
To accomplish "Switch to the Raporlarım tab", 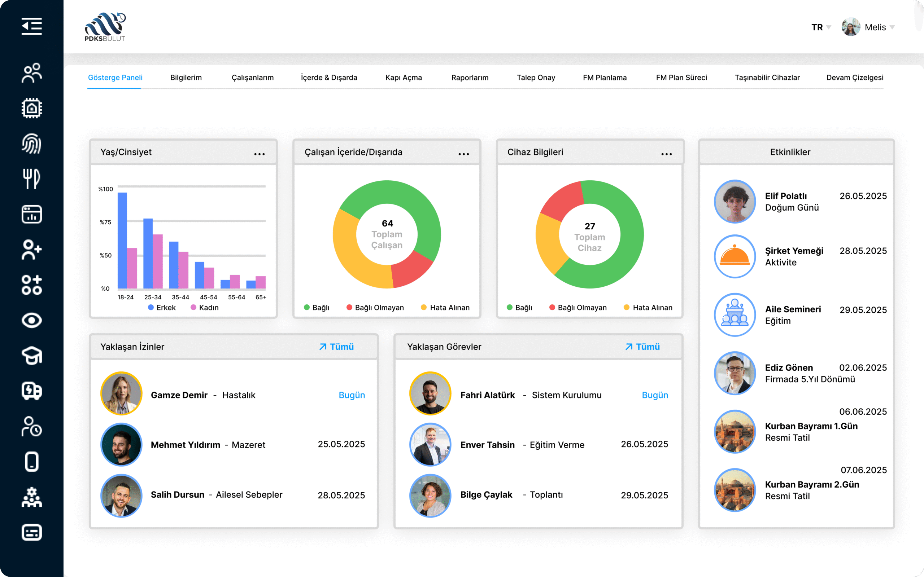I will pos(470,78).
